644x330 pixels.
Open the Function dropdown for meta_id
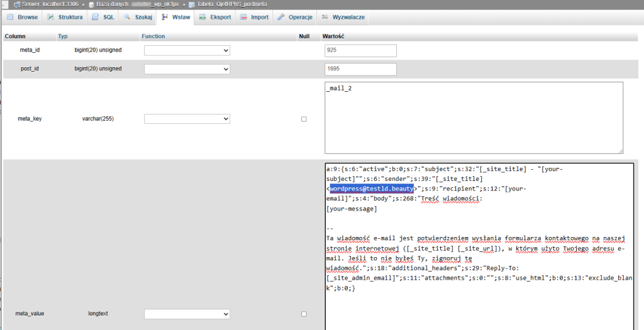(187, 50)
